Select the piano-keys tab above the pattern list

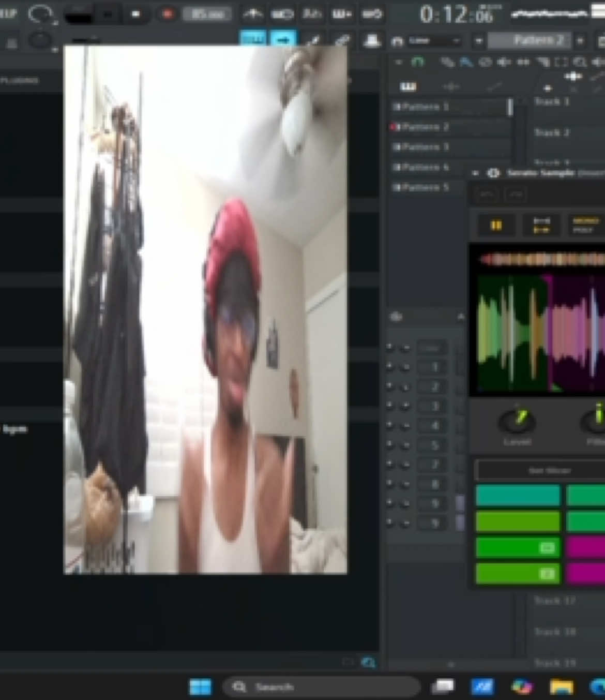408,86
